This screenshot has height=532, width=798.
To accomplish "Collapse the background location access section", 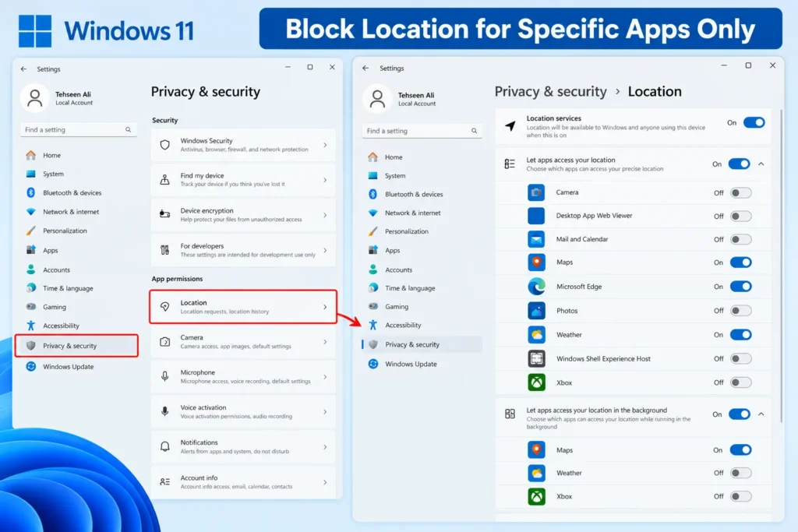I will click(x=761, y=414).
